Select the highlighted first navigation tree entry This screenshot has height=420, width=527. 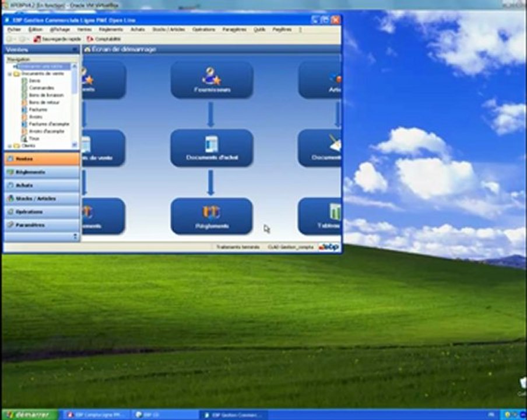(x=43, y=66)
